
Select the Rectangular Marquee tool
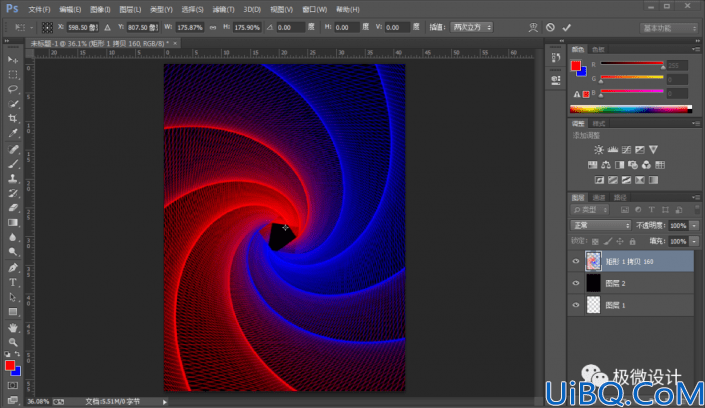point(13,74)
